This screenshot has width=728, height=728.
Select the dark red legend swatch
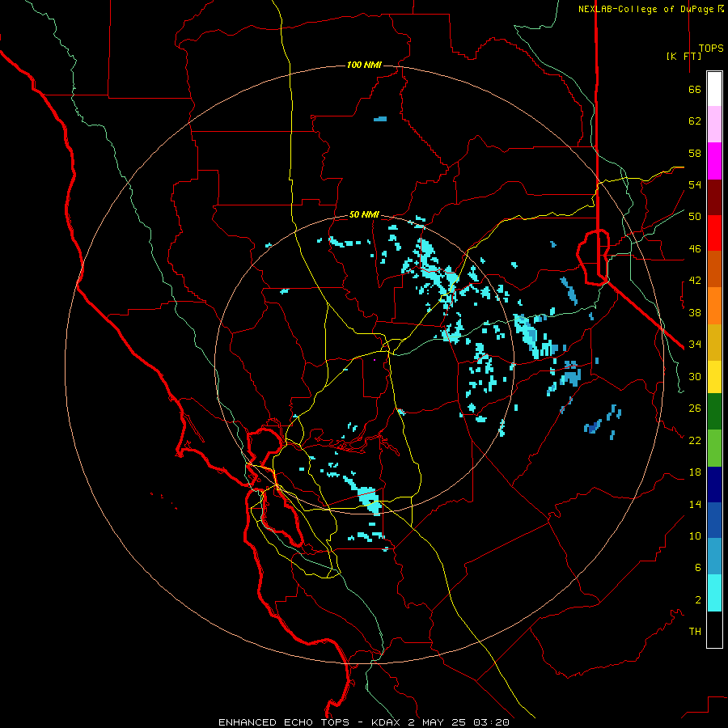[x=714, y=197]
